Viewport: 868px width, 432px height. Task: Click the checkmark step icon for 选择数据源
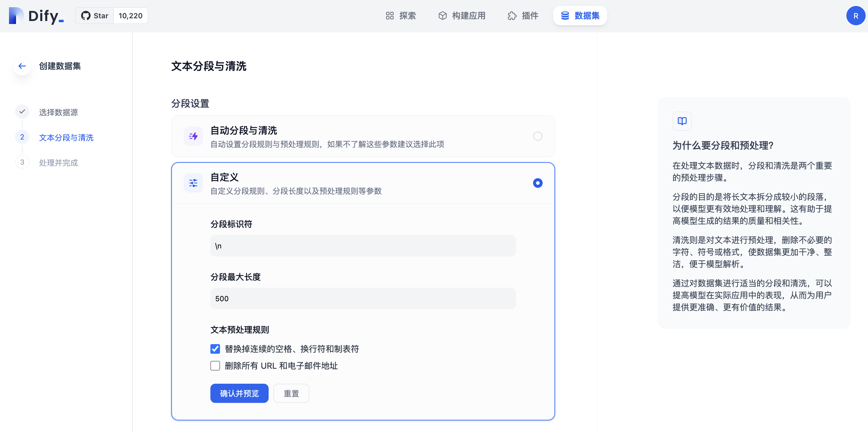pyautogui.click(x=22, y=112)
